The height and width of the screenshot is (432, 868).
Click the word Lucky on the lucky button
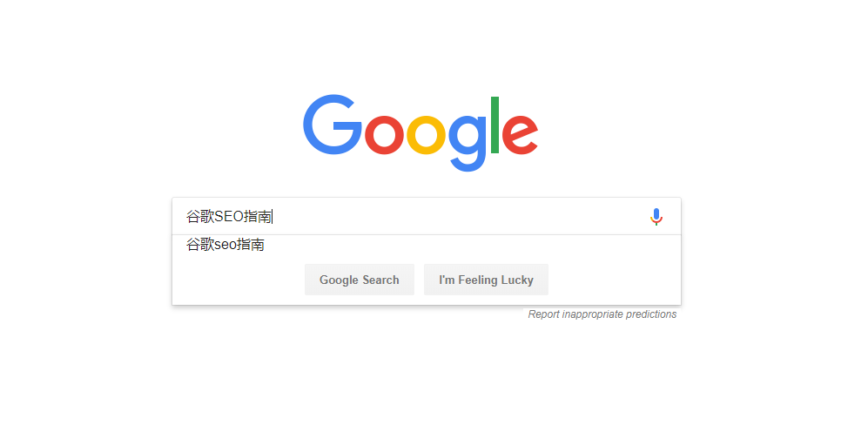point(517,280)
